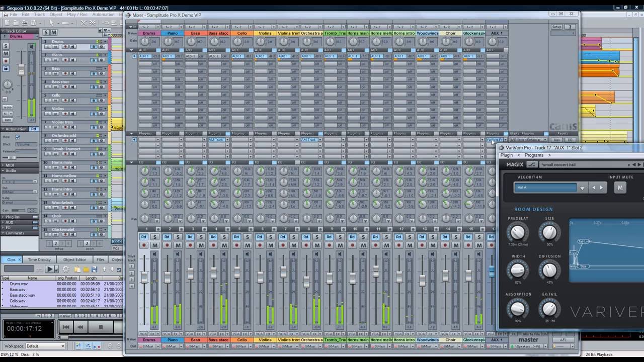Click the speaker monitor icon on the Drums track

point(72,47)
